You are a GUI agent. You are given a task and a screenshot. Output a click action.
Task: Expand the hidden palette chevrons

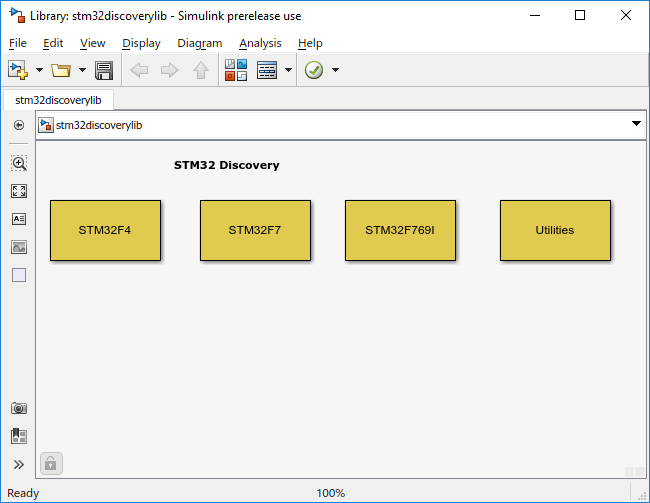click(x=19, y=464)
